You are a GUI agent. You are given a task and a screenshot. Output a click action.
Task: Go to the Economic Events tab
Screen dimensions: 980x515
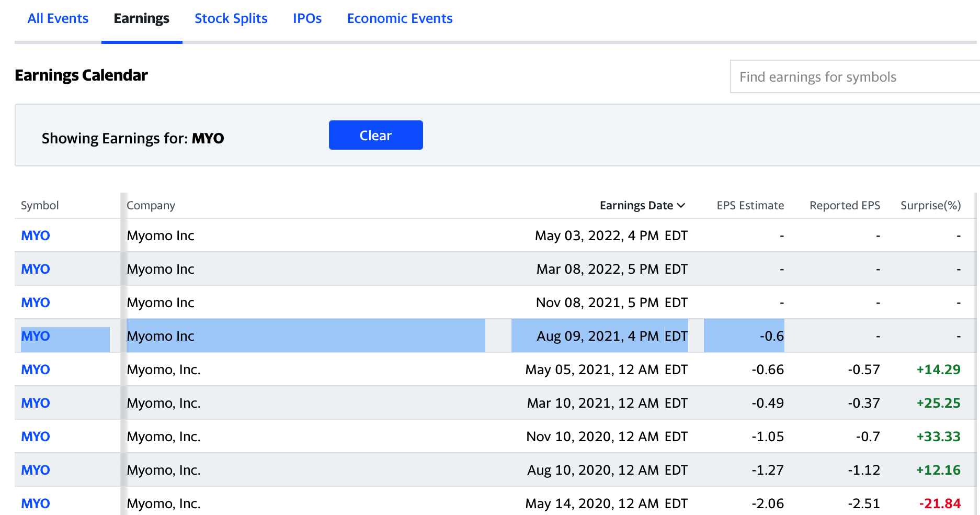click(400, 18)
